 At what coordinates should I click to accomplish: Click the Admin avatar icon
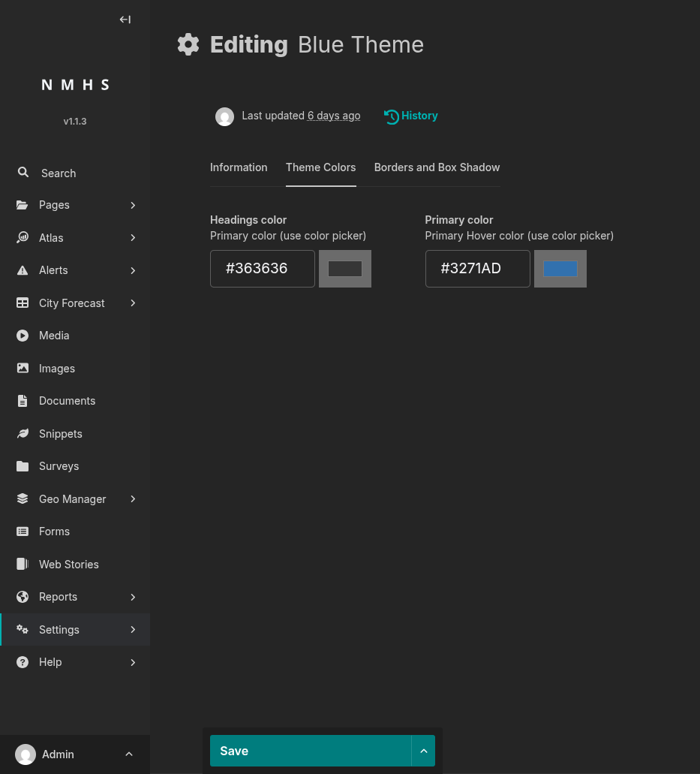point(26,754)
